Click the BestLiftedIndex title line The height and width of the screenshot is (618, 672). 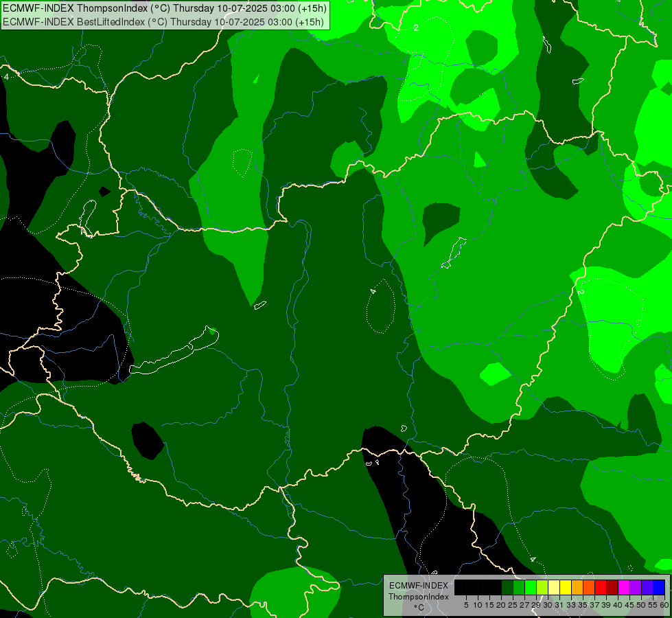163,22
